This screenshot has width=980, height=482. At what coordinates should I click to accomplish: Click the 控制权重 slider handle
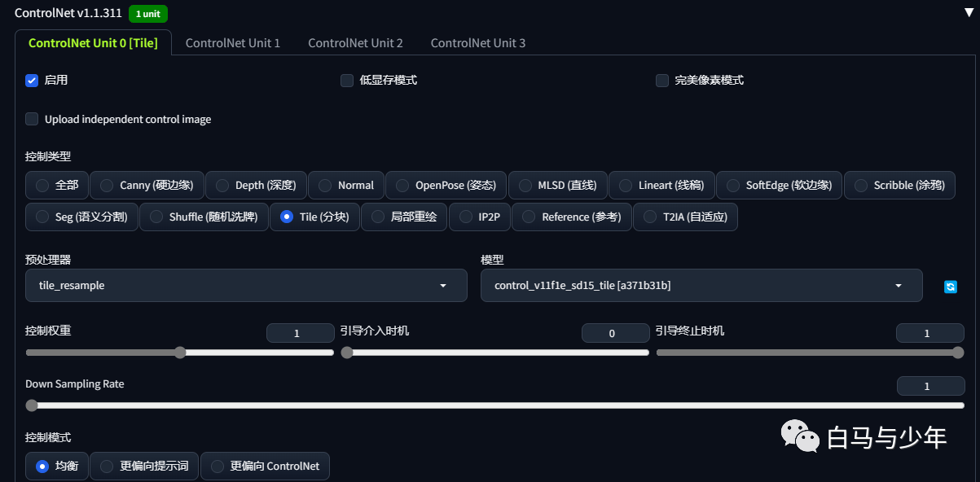point(180,353)
